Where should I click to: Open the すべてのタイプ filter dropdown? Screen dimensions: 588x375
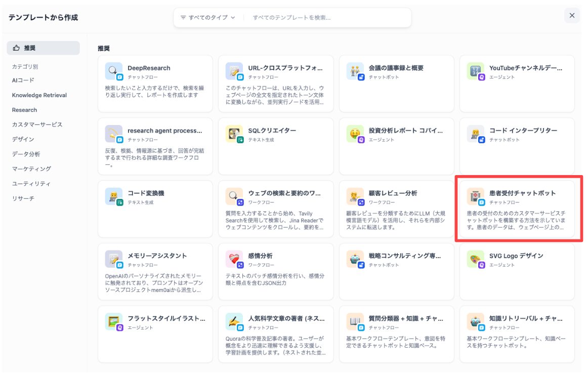point(208,17)
